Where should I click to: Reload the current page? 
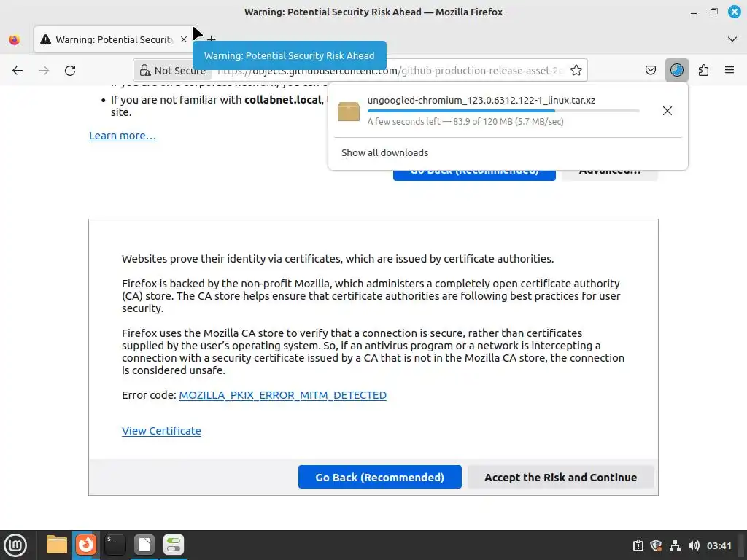pyautogui.click(x=70, y=71)
